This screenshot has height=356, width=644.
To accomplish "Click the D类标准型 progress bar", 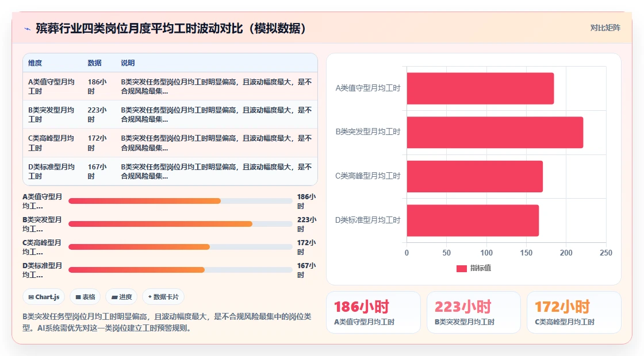I will pyautogui.click(x=181, y=270).
